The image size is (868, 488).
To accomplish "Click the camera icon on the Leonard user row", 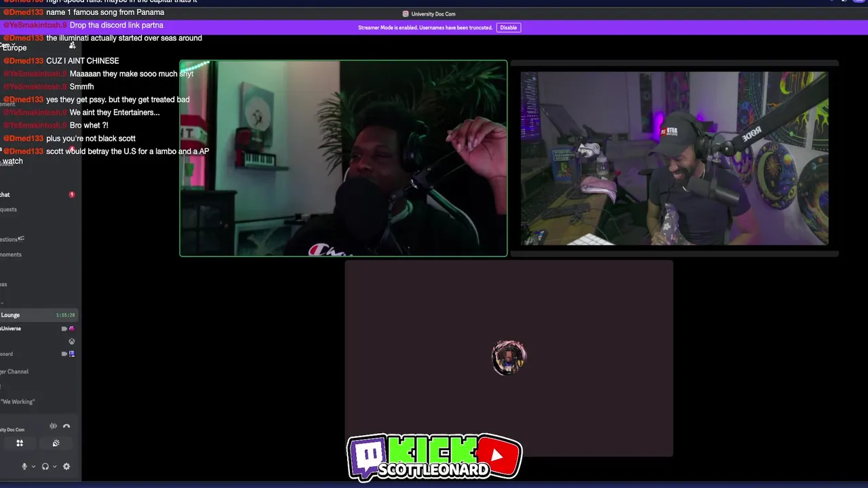I will pos(64,354).
